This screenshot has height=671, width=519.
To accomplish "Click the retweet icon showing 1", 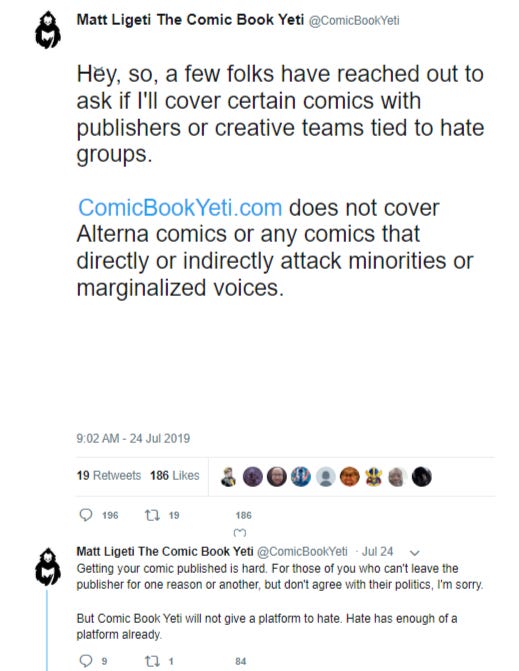I will point(152,661).
